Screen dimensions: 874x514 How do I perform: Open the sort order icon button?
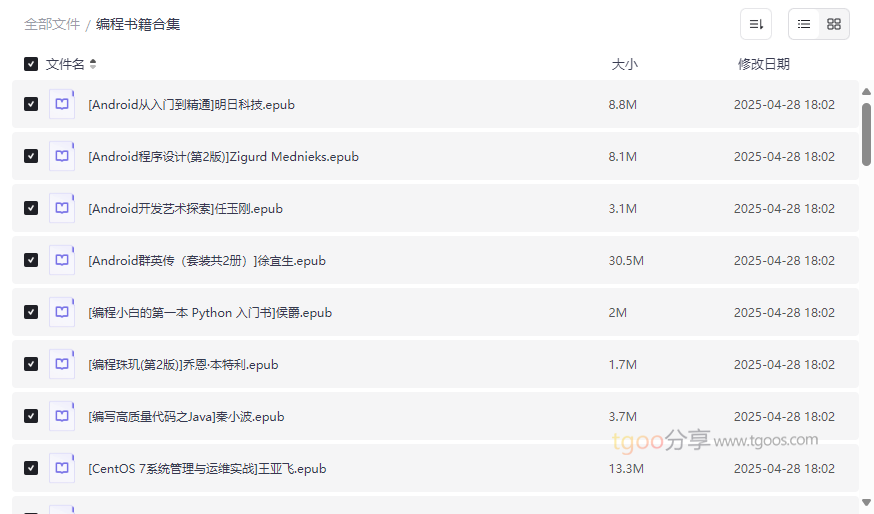(756, 24)
